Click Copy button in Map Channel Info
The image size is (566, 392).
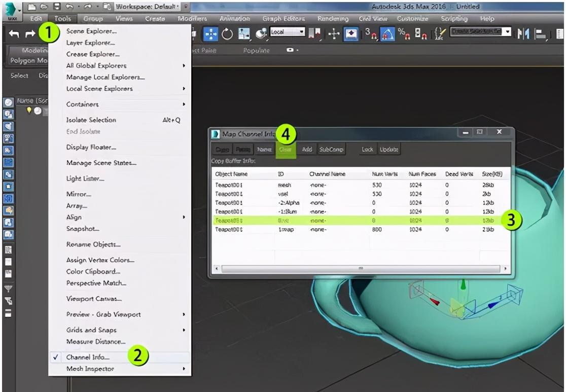(222, 150)
